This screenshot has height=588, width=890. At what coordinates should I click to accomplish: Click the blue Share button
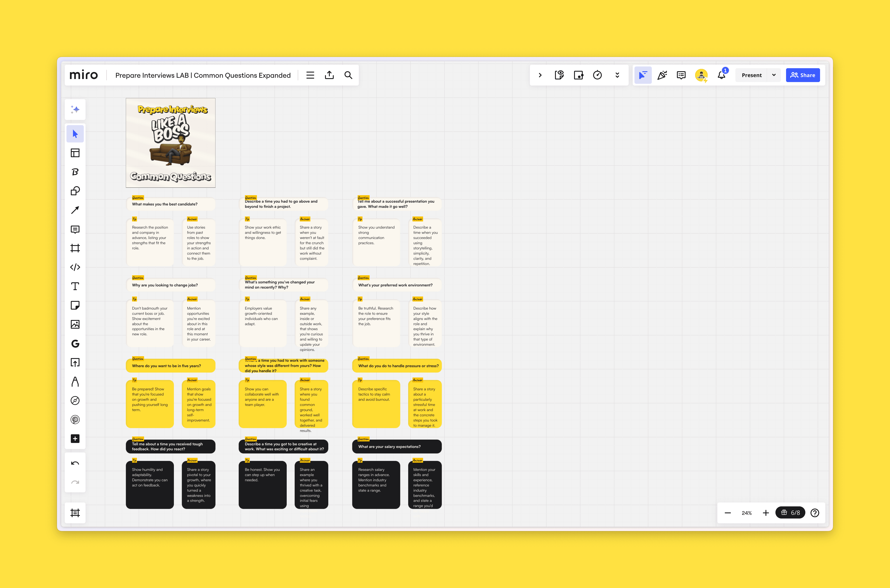[803, 75]
